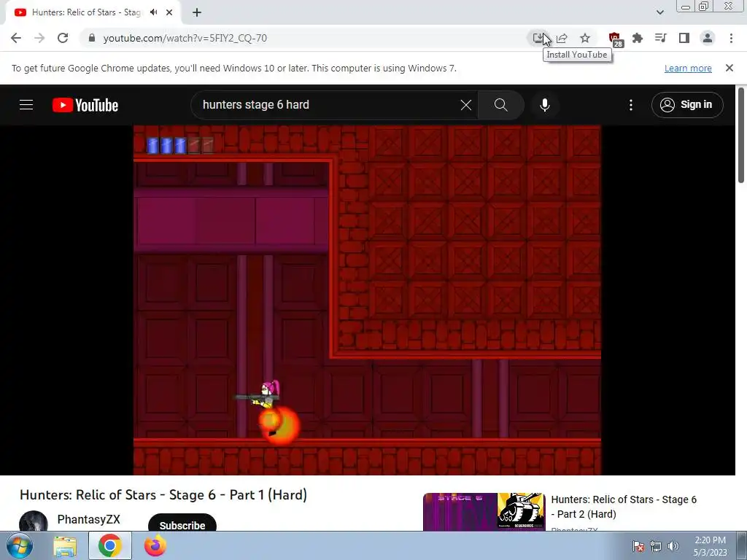Open the Extensions puzzle icon

638,38
